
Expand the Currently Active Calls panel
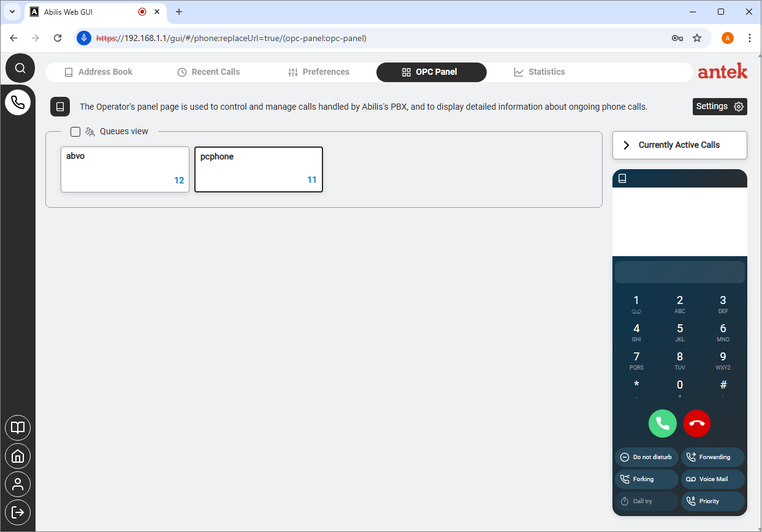point(679,145)
